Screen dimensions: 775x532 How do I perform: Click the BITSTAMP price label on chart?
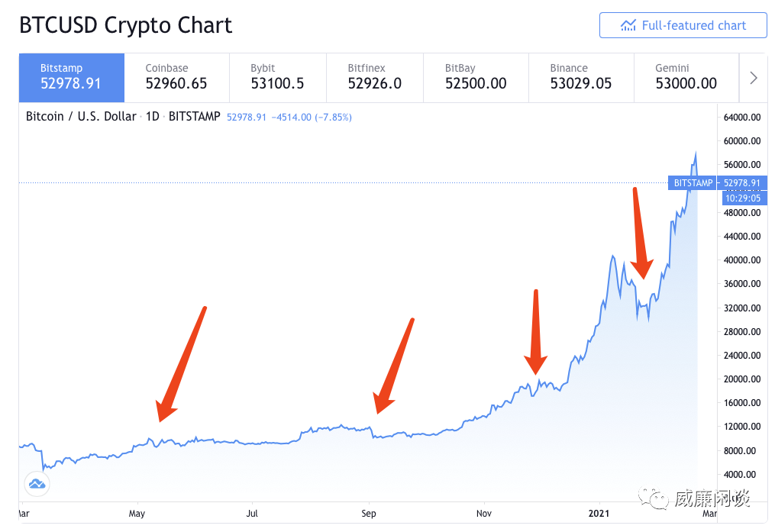693,182
